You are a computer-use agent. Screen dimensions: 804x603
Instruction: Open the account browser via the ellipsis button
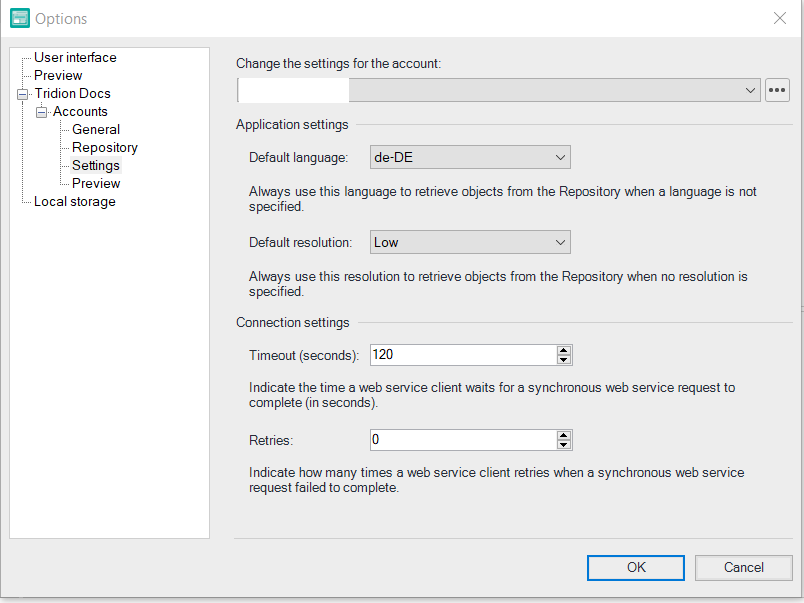tap(777, 89)
